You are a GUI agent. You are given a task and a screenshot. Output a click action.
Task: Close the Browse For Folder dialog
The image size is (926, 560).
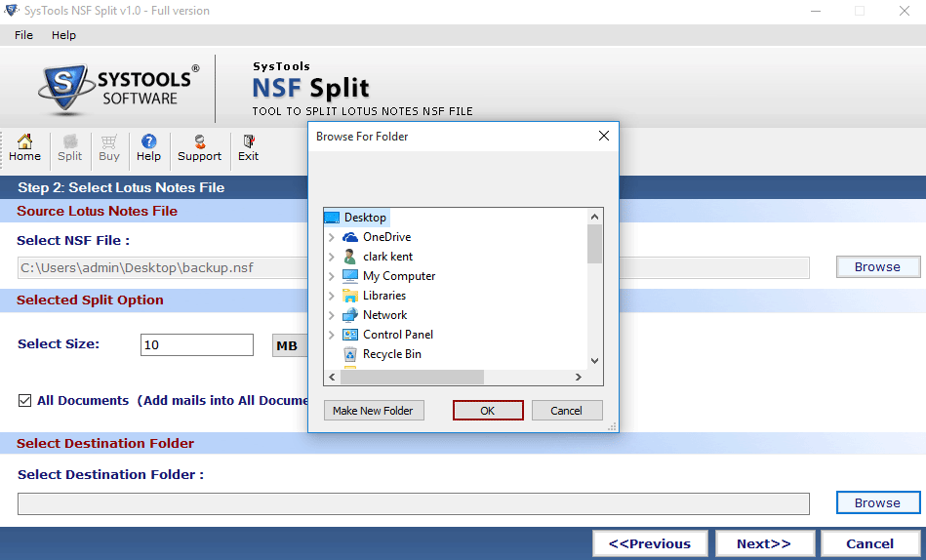604,136
